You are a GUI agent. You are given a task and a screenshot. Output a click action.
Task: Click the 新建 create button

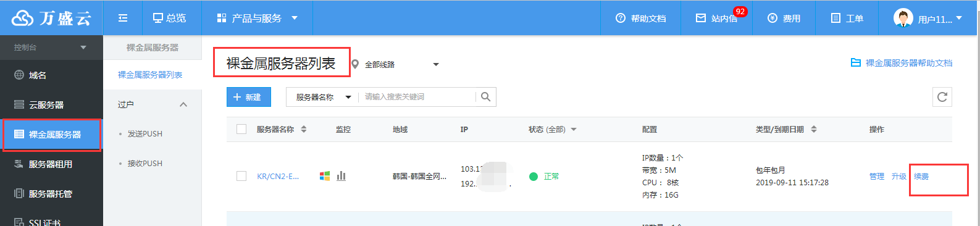coord(249,97)
